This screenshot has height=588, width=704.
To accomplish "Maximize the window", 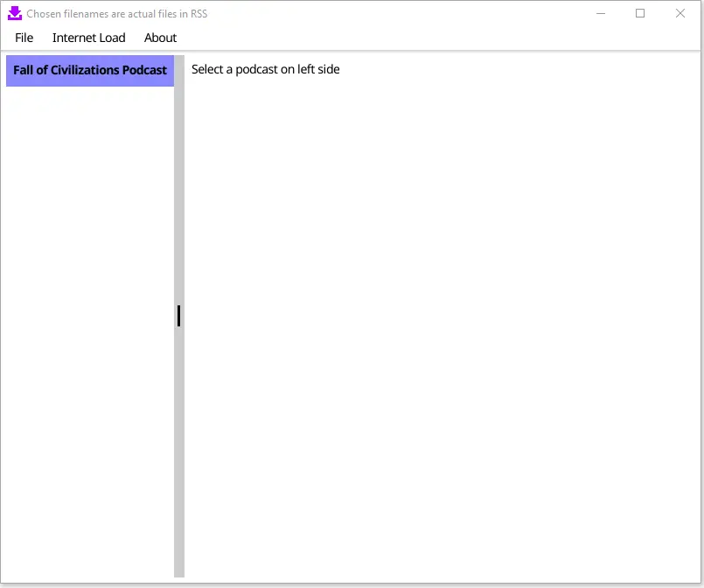I will pos(640,13).
